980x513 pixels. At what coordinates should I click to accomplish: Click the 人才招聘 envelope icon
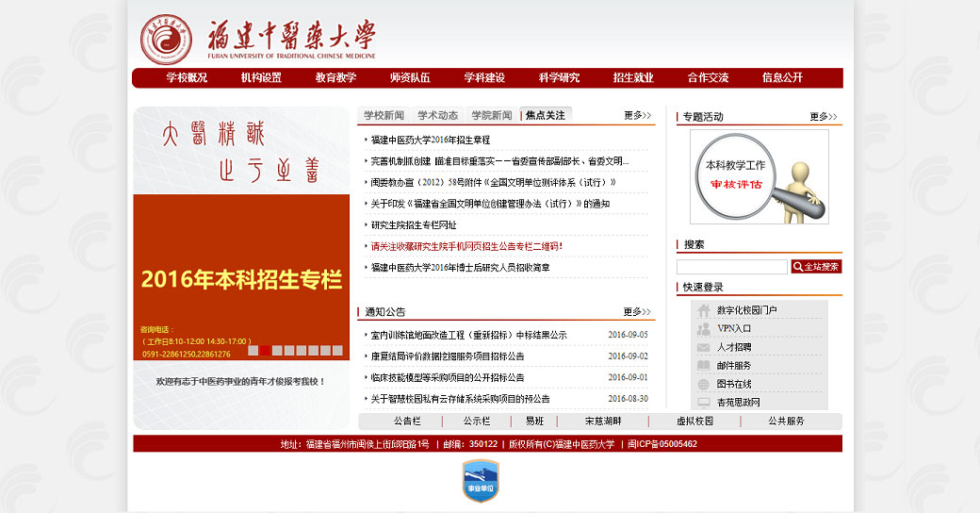704,347
